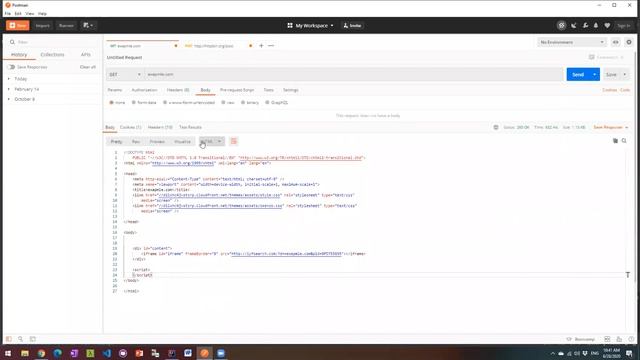Toggle the Save Responses switch
The image size is (640, 360).
[11, 67]
